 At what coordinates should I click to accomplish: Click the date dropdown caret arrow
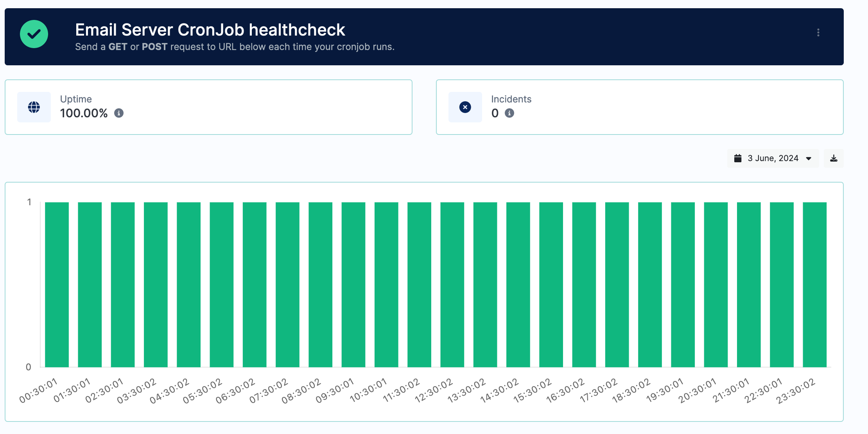tap(809, 159)
